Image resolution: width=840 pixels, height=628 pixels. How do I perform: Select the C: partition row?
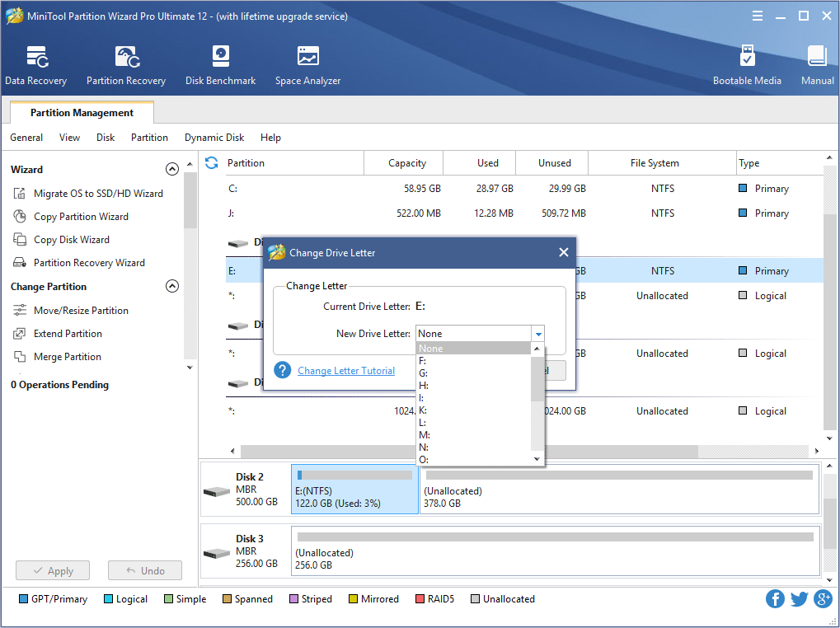click(x=524, y=189)
